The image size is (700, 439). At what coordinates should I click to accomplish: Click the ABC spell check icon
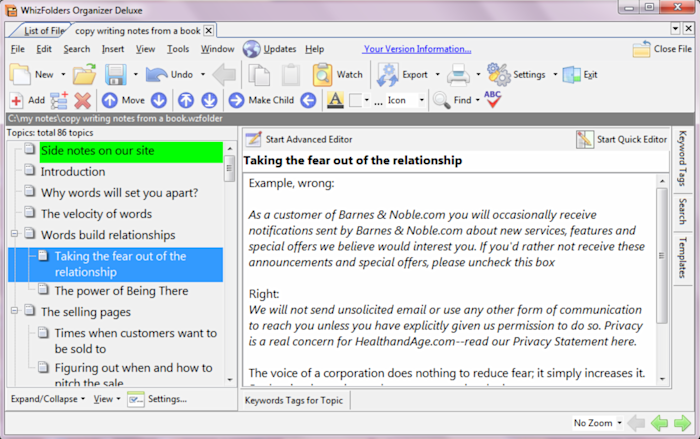pyautogui.click(x=492, y=100)
